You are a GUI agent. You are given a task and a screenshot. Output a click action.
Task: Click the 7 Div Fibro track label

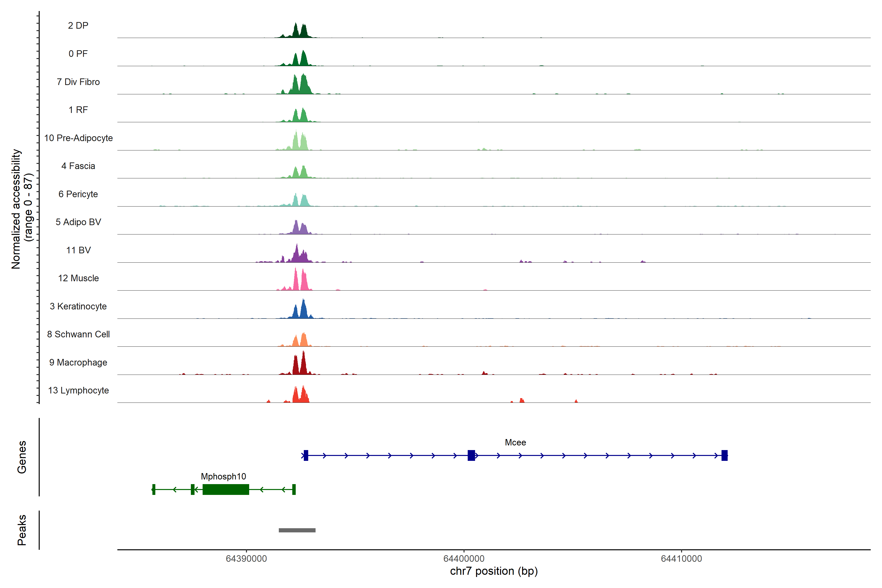(78, 82)
